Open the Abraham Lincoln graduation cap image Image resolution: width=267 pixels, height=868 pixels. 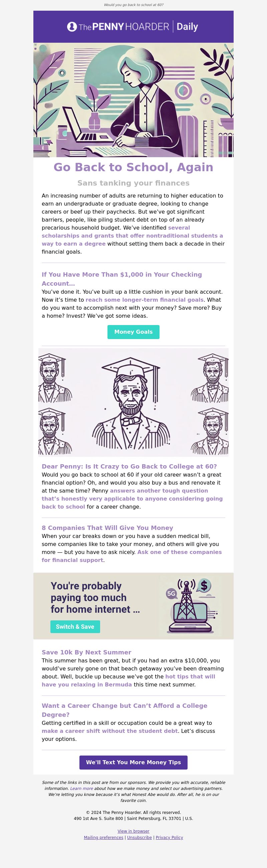pos(133,402)
